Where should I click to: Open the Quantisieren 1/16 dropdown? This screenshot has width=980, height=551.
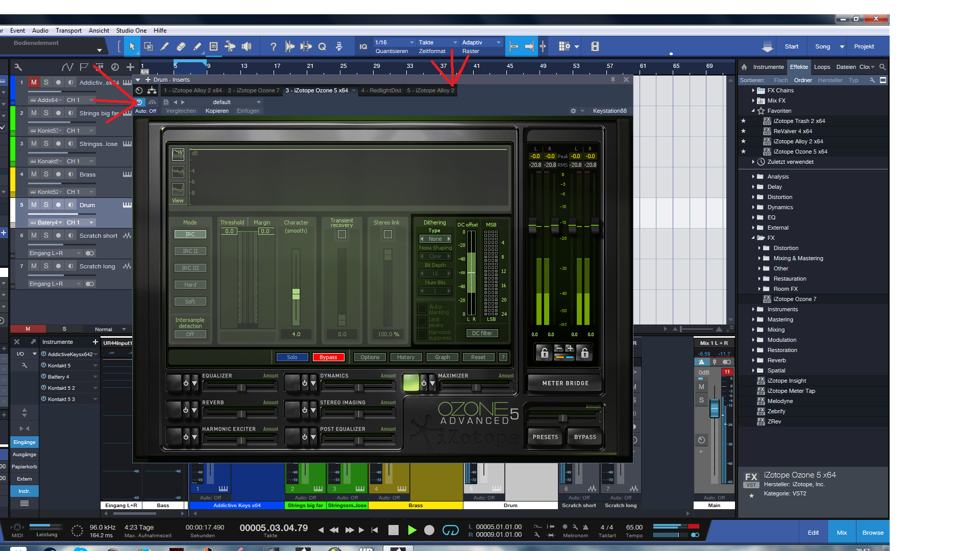(394, 42)
